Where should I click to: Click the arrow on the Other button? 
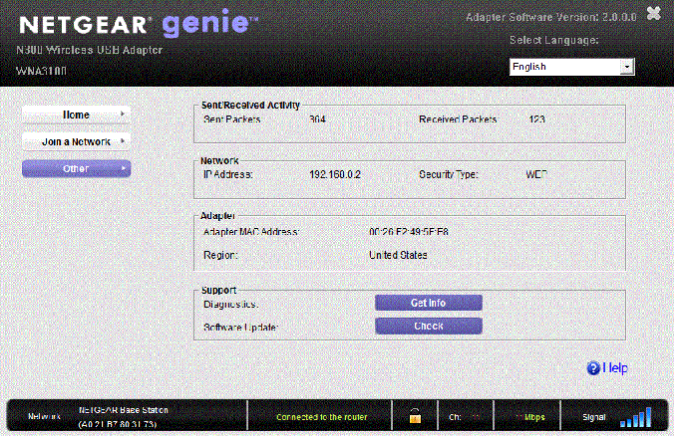(123, 168)
